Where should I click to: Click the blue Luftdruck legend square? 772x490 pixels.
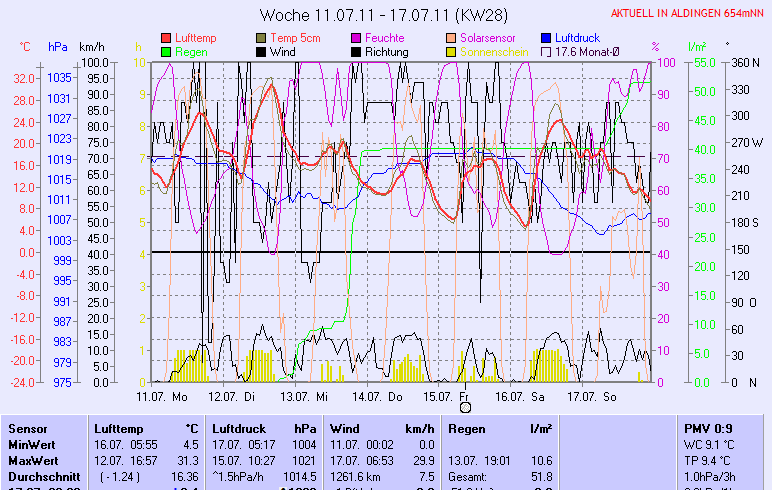coord(546,38)
